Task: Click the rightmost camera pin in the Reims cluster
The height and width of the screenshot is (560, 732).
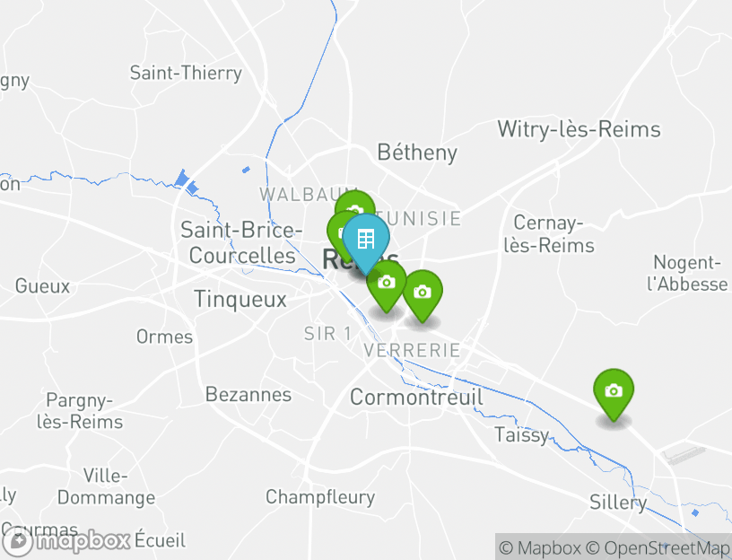Action: pos(423,292)
